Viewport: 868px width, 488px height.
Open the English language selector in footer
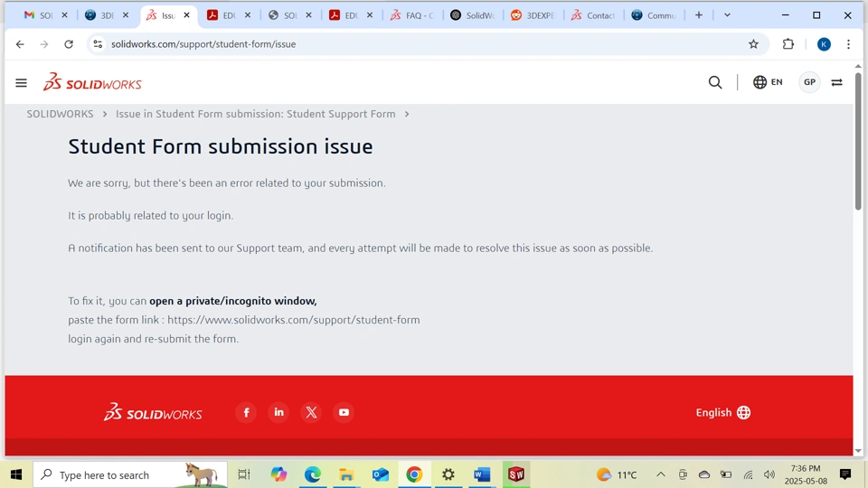tap(723, 412)
